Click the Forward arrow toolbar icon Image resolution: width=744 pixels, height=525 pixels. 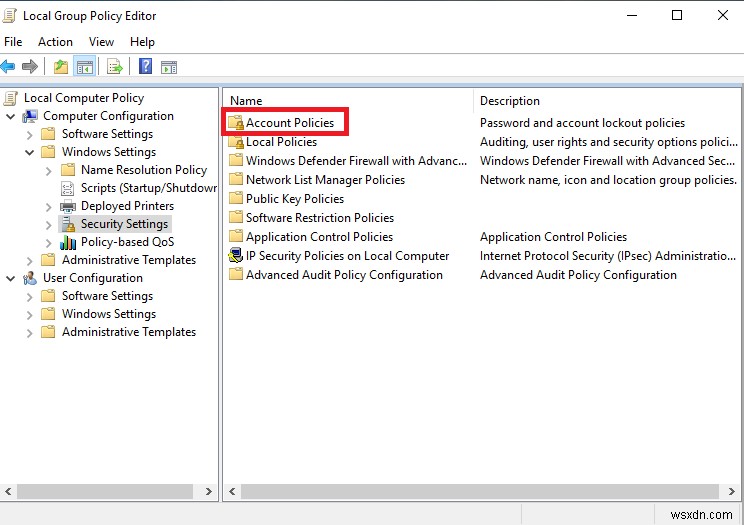tap(30, 66)
